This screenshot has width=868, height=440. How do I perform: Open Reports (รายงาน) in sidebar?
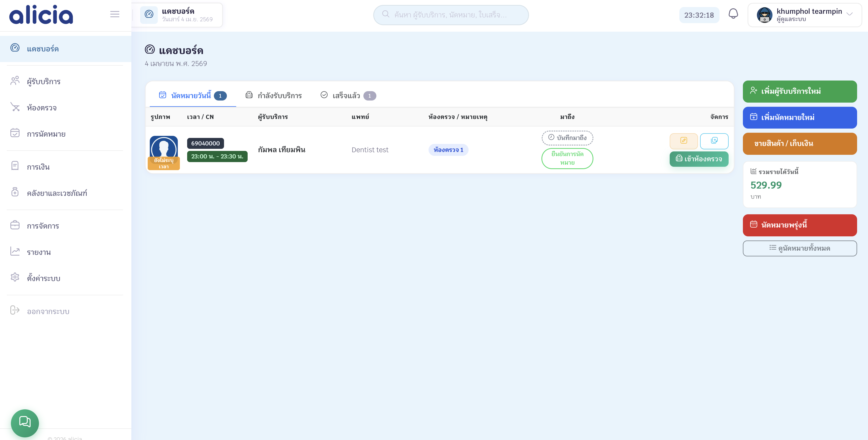(x=39, y=252)
